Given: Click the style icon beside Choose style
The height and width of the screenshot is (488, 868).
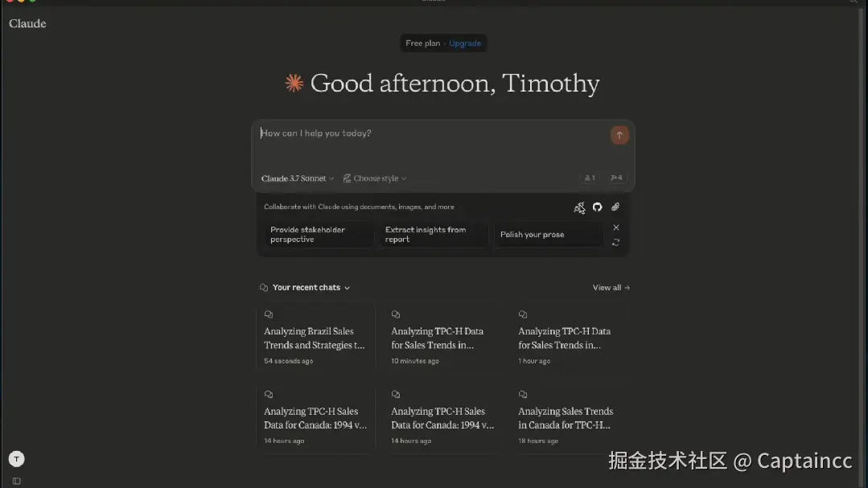Looking at the screenshot, I should 347,178.
